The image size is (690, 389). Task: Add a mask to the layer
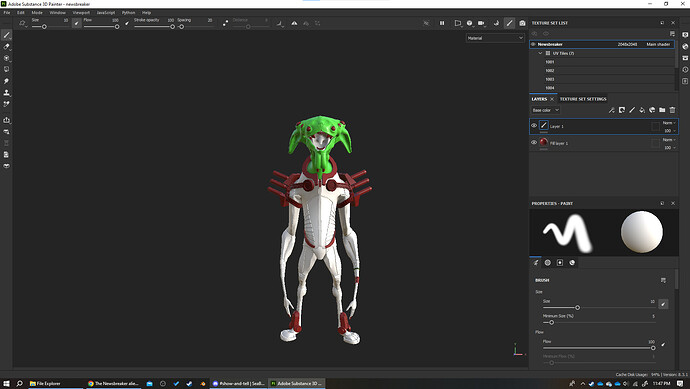622,110
